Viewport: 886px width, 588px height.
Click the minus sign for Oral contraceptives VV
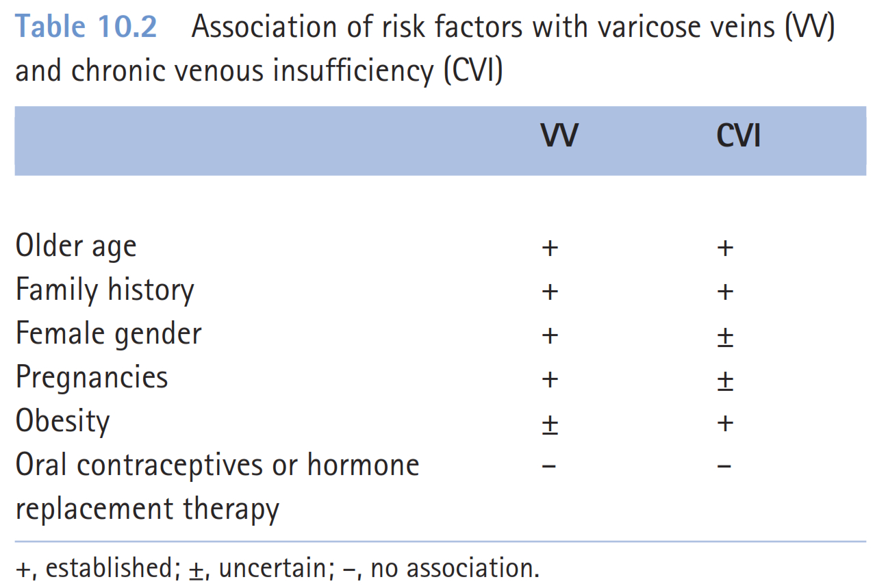coord(549,467)
